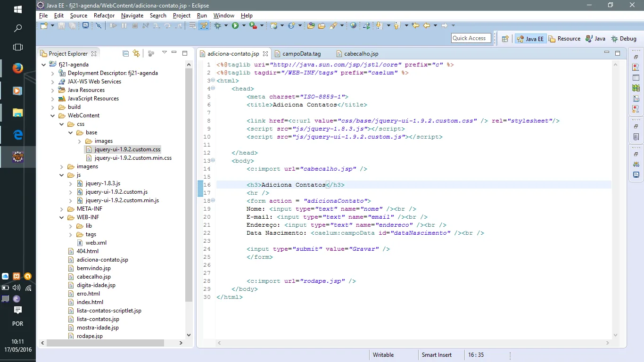
Task: Switch to the Debug perspective
Action: point(624,39)
